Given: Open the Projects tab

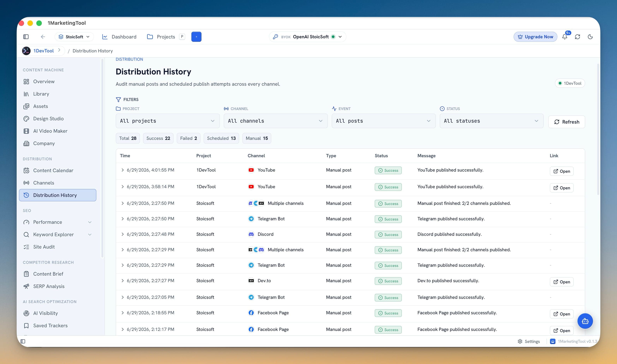Looking at the screenshot, I should click(x=161, y=37).
